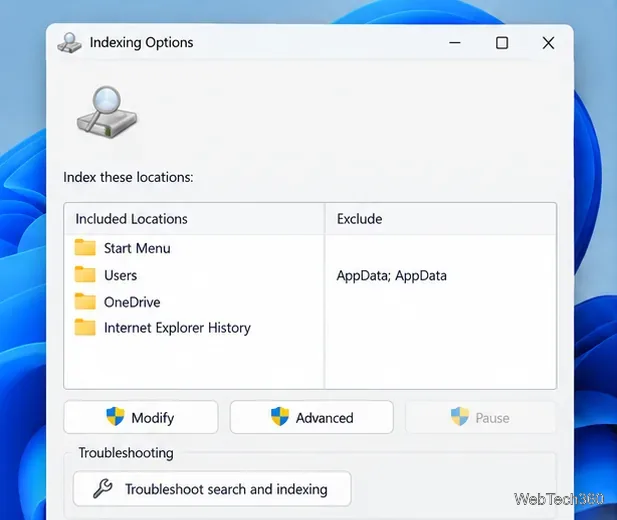Launch Troubleshoot search and indexing
The height and width of the screenshot is (520, 617).
click(x=212, y=489)
